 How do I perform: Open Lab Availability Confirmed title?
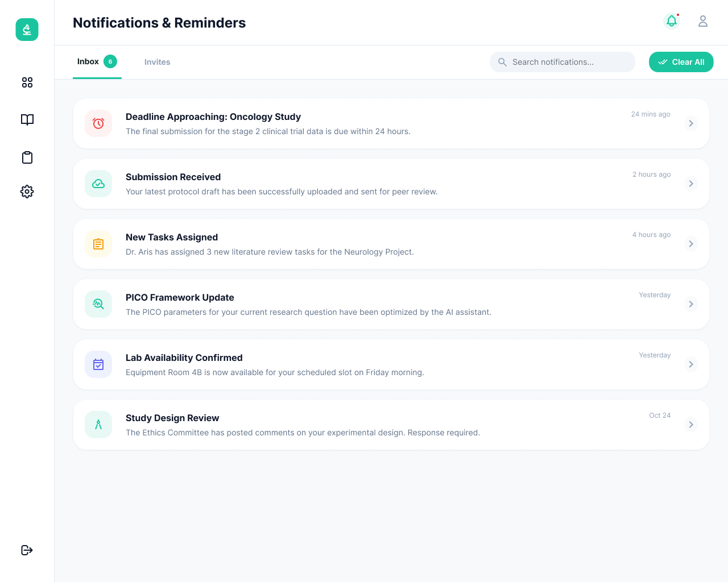[x=184, y=357]
